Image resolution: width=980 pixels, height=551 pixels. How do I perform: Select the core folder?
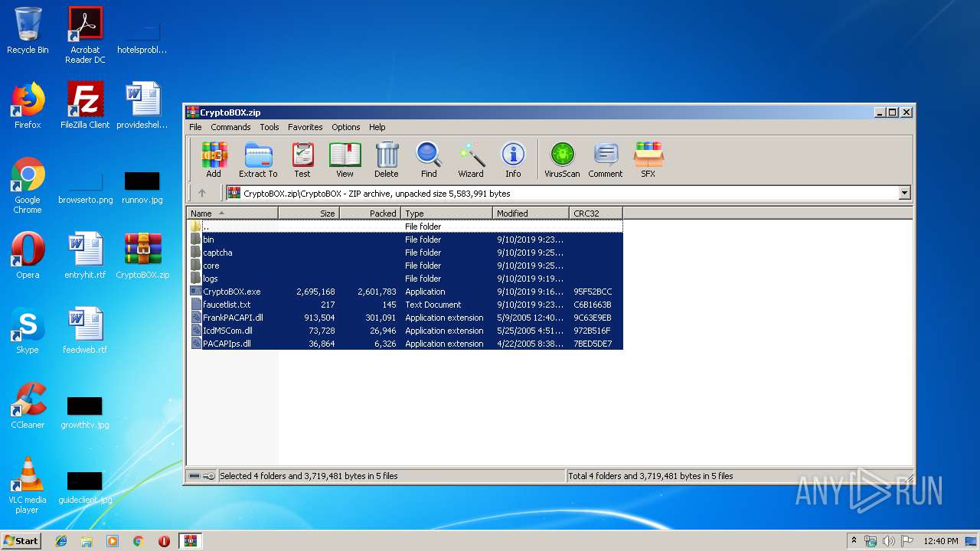click(x=404, y=266)
